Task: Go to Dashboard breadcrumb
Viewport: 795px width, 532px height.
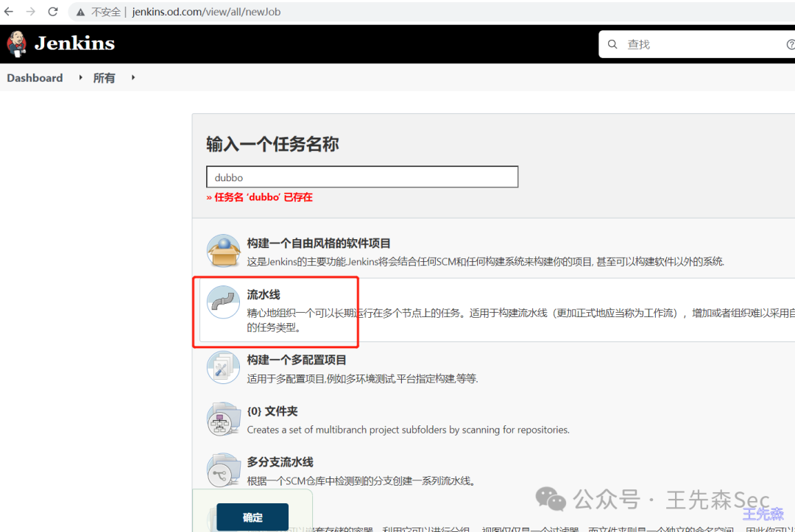Action: coord(35,78)
